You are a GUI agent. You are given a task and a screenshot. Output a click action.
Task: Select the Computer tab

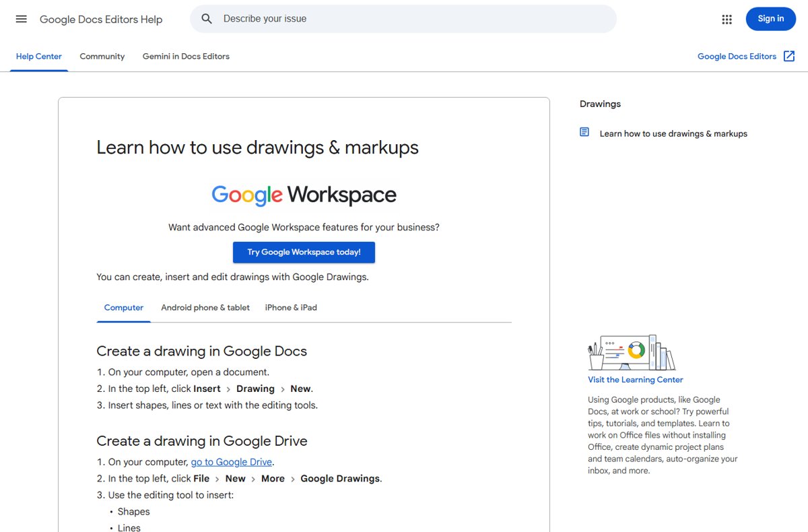pyautogui.click(x=124, y=308)
